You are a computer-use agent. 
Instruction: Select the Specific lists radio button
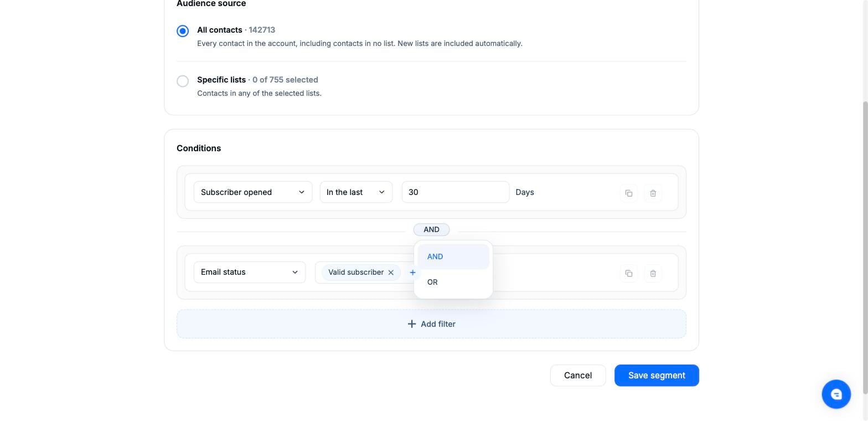coord(183,81)
